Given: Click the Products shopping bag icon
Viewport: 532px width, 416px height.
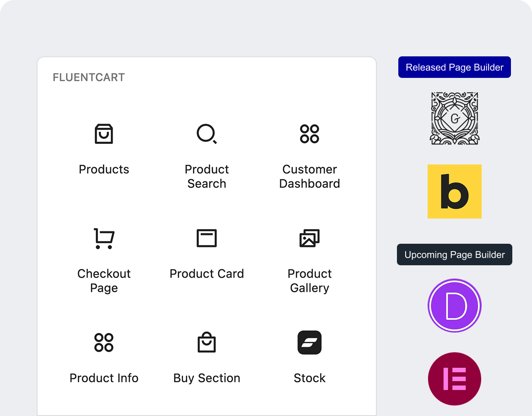Looking at the screenshot, I should pos(104,134).
